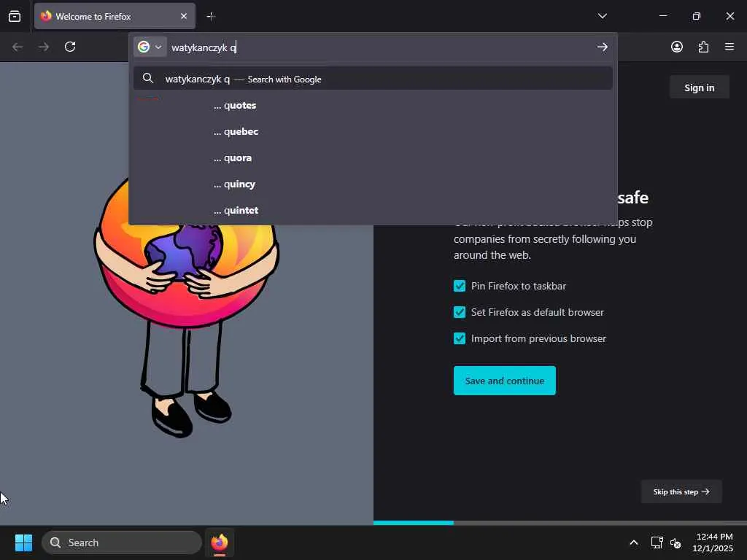Open the muted volume tray icon
The width and height of the screenshot is (747, 560).
[675, 542]
